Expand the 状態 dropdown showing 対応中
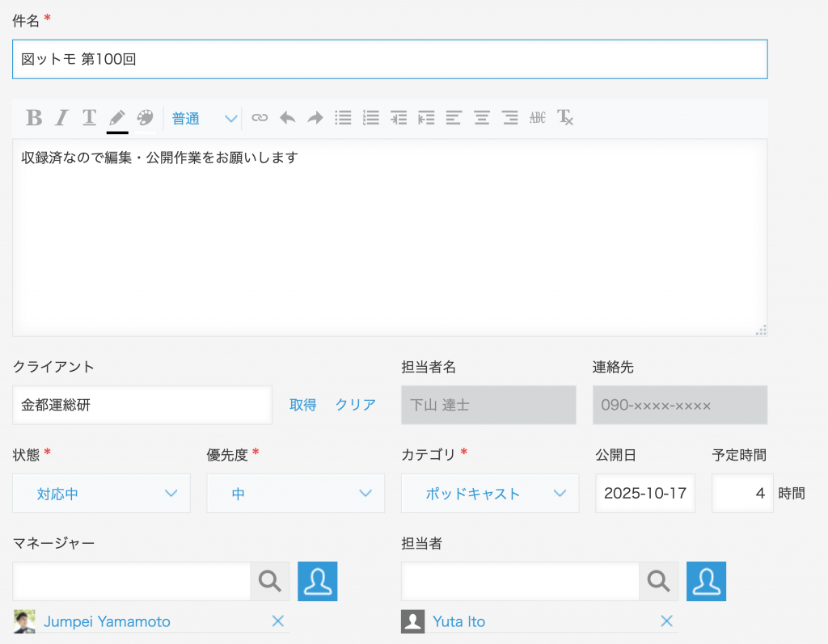The width and height of the screenshot is (828, 644). pos(101,494)
